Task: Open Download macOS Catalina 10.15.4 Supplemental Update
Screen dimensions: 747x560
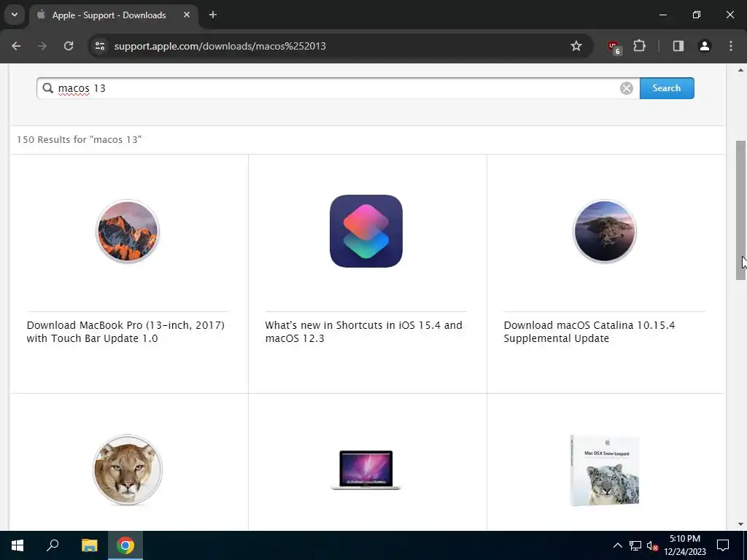Action: [x=589, y=332]
